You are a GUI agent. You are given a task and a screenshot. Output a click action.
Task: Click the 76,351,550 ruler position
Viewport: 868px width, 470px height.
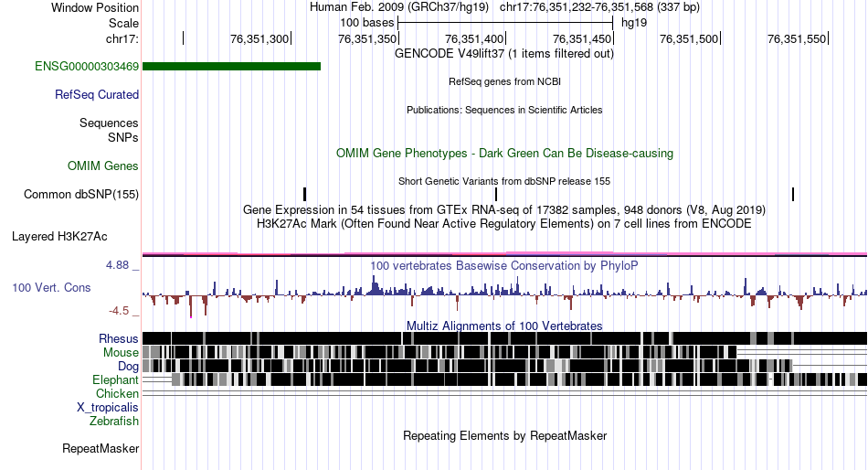point(797,38)
